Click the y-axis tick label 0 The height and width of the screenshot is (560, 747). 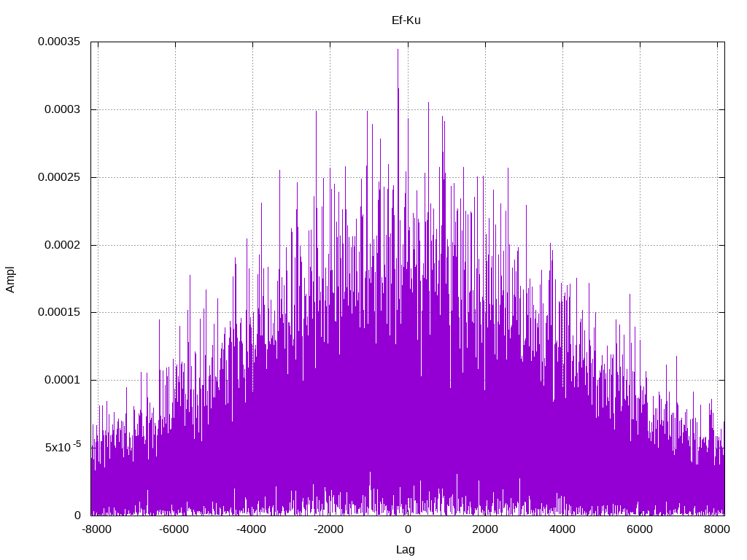point(77,516)
